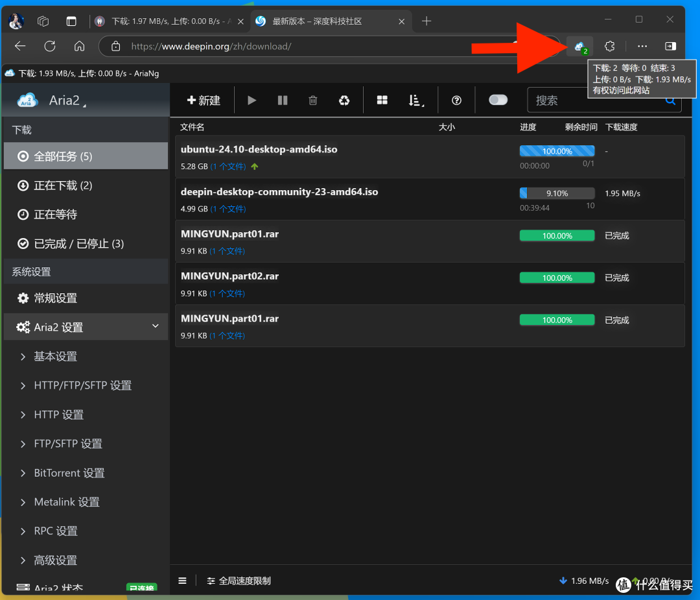The width and height of the screenshot is (700, 600).
Task: Select the resume downloads play icon
Action: coord(251,100)
